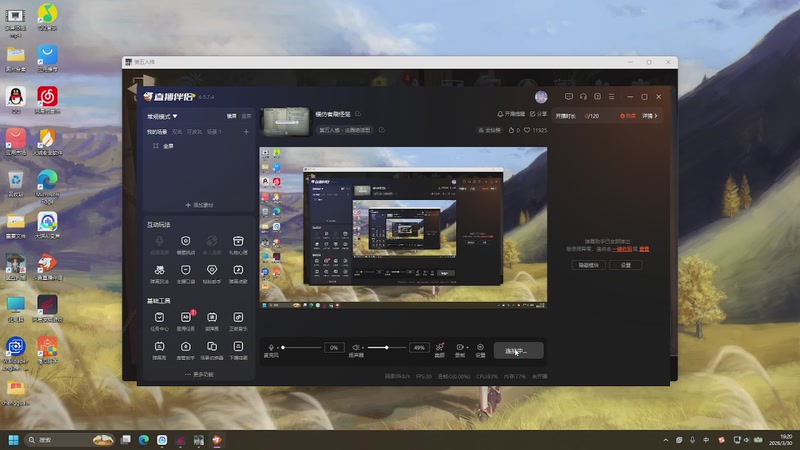This screenshot has width=800, height=450.
Task: Open the headset customer service icon
Action: coord(583,96)
